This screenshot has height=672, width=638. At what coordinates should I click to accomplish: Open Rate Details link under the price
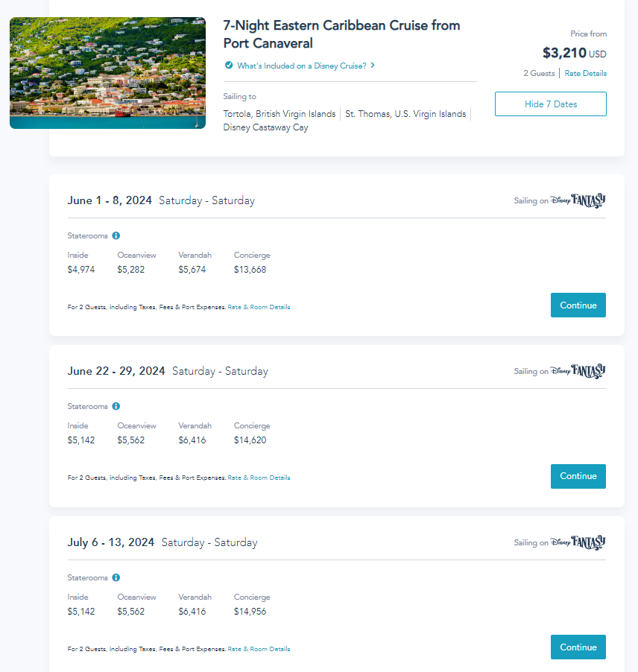(x=585, y=73)
